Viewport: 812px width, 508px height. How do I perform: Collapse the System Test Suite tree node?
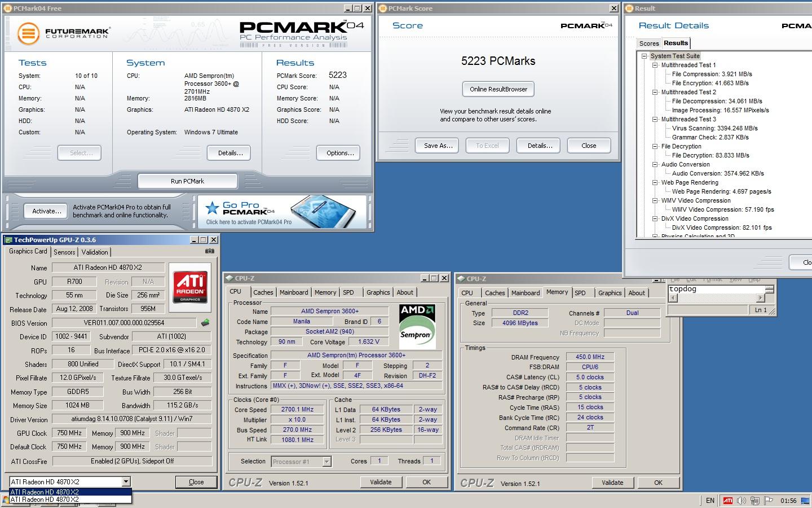click(645, 56)
